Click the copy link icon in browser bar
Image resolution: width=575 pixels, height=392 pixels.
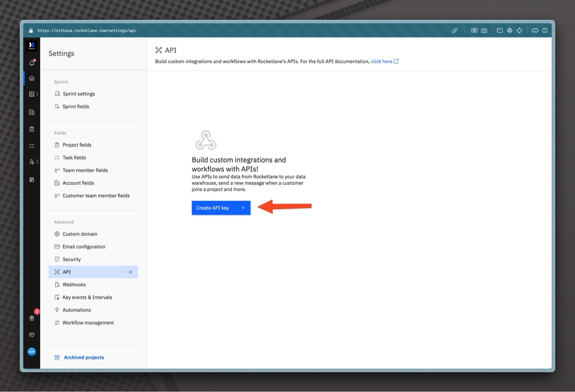[x=455, y=30]
